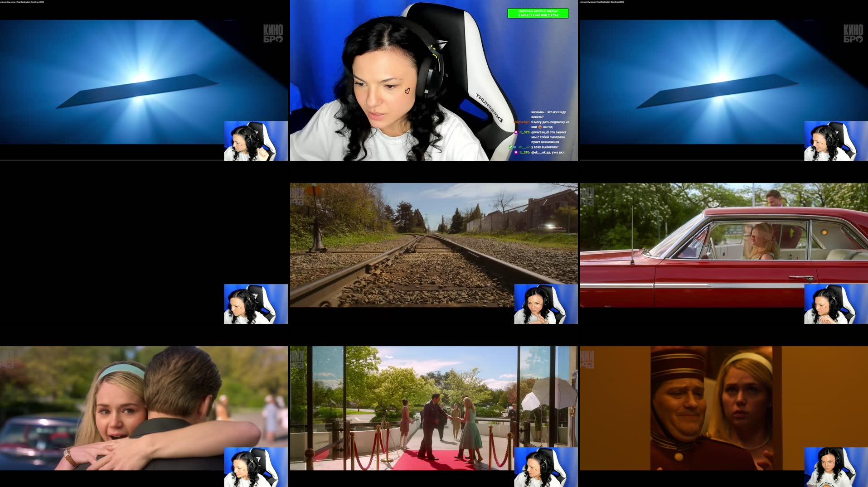The width and height of the screenshot is (868, 487).
Task: Open the large streamer webcam frame
Action: pyautogui.click(x=434, y=80)
